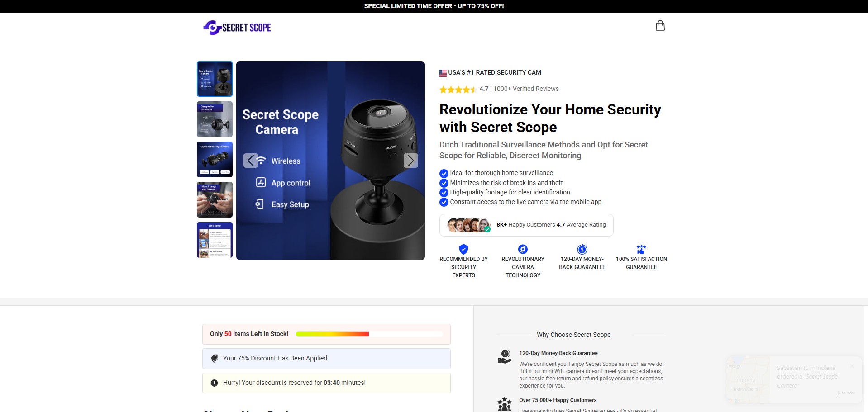The width and height of the screenshot is (868, 412).
Task: Select the Easy Setup thumbnail
Action: pos(215,240)
